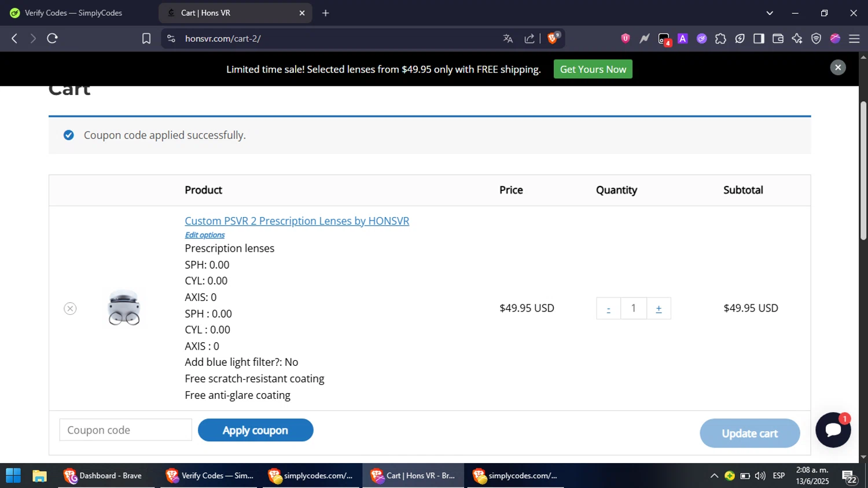Screen dimensions: 868x488
Task: Switch to Dashboard - Brave taskbar window
Action: click(x=106, y=476)
